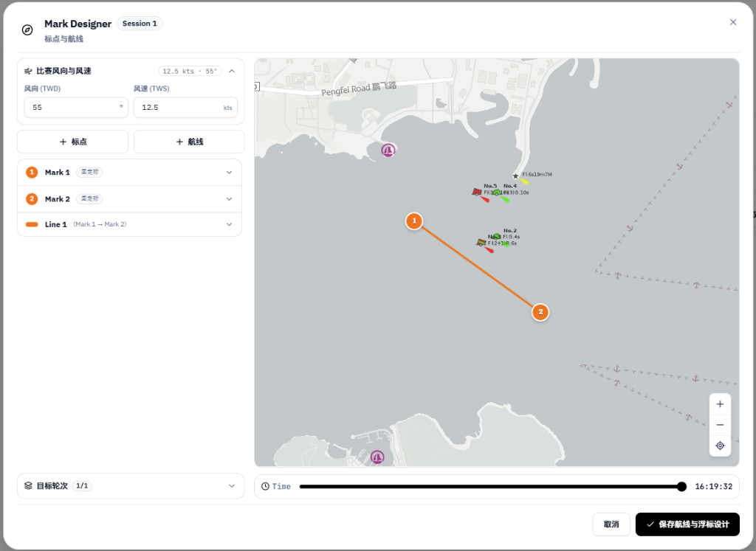Click the orange number 1 badge of Mark 1
Image resolution: width=756 pixels, height=551 pixels.
(x=32, y=173)
